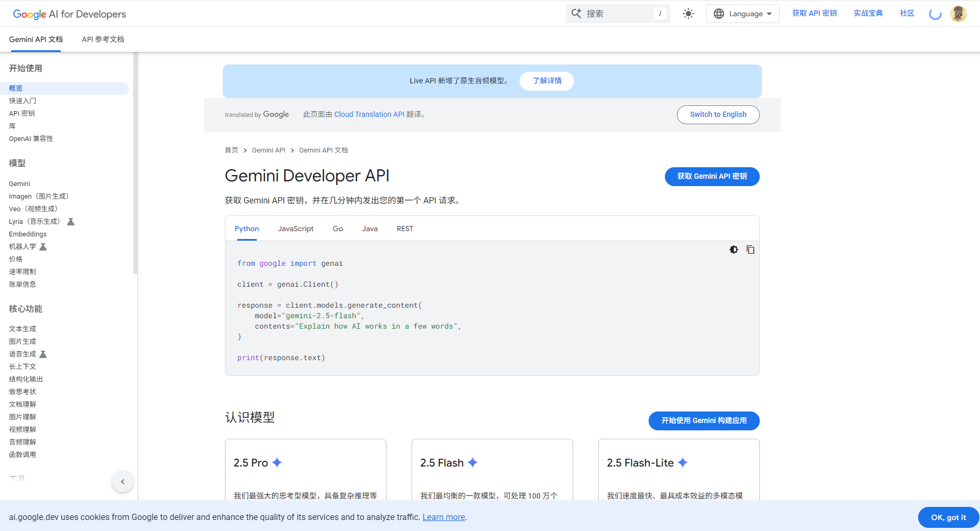Open 快速入门 in the sidebar

(23, 101)
